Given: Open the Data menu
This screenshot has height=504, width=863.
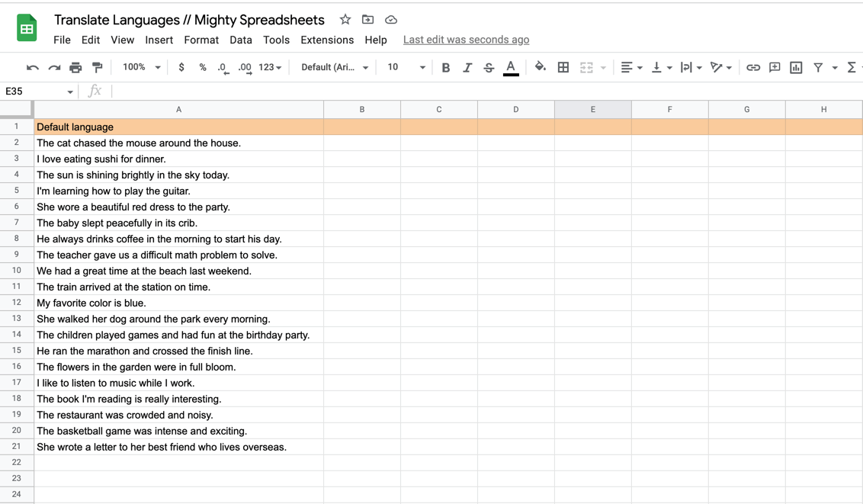Looking at the screenshot, I should click(240, 40).
